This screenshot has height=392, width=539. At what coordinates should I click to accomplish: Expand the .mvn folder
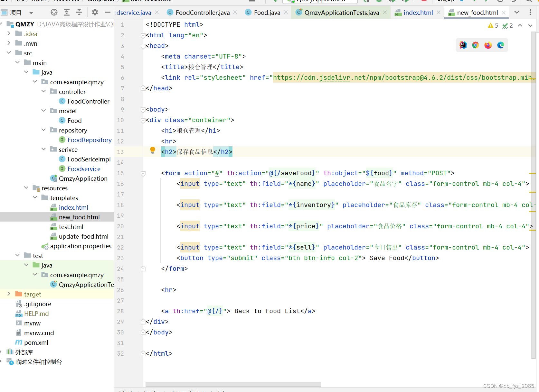pyautogui.click(x=9, y=43)
